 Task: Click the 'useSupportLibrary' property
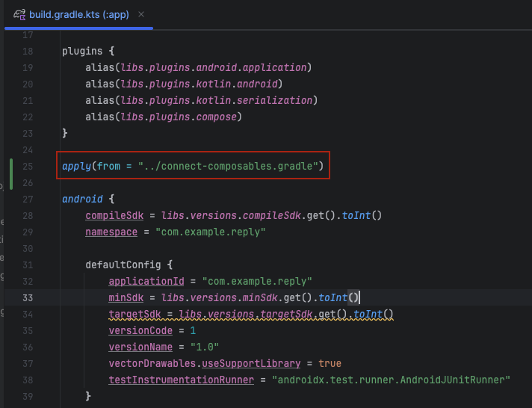(x=251, y=363)
